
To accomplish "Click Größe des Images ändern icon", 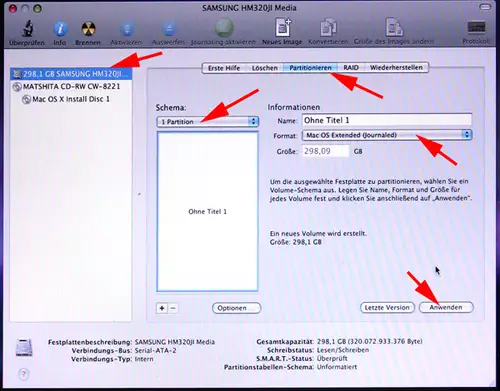I will click(394, 27).
